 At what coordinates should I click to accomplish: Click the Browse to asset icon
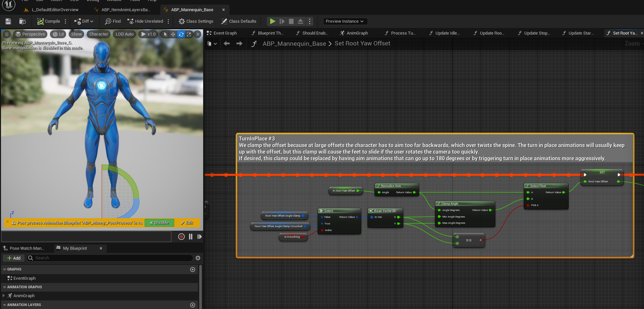(x=22, y=21)
